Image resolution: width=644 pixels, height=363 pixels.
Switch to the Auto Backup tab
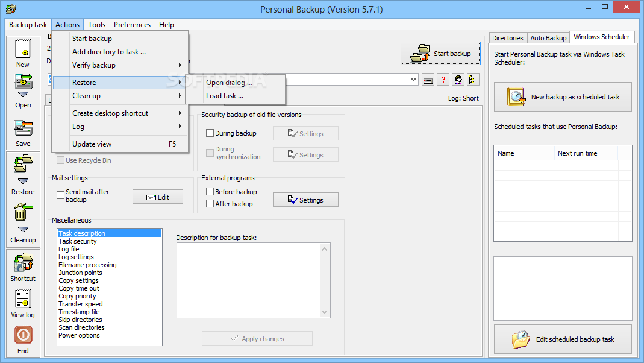548,38
